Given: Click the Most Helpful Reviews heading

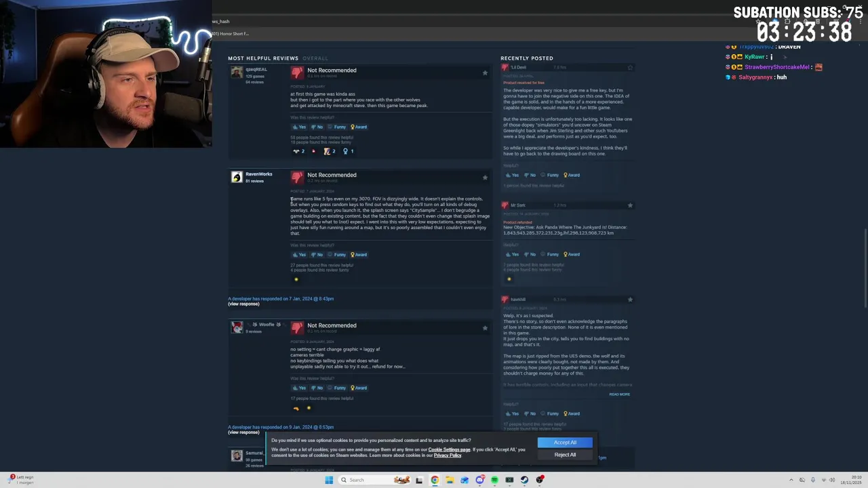Looking at the screenshot, I should pyautogui.click(x=263, y=58).
